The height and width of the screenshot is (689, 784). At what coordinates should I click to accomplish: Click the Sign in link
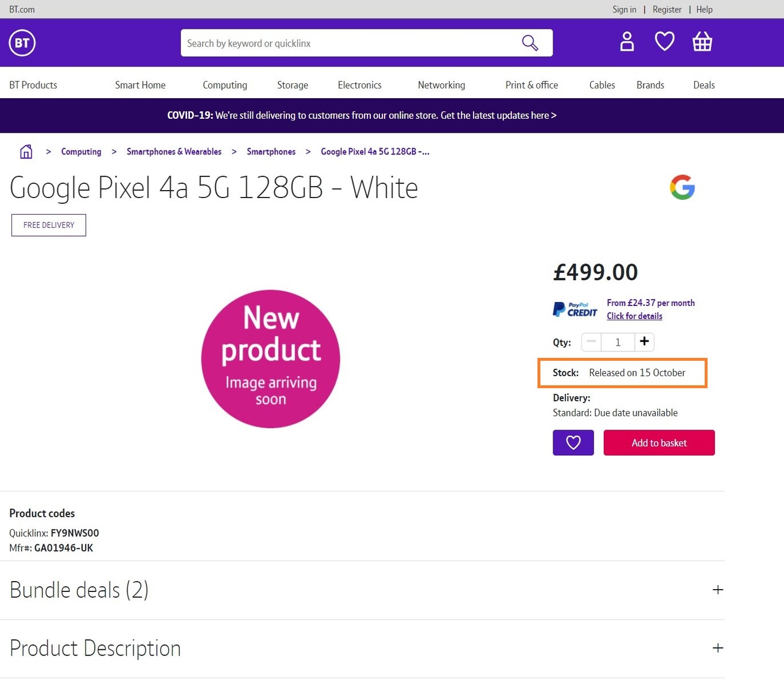point(624,9)
